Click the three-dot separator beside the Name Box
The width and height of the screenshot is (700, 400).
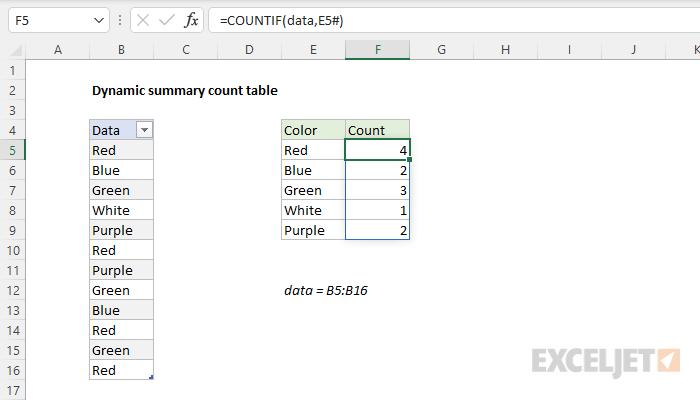click(119, 20)
